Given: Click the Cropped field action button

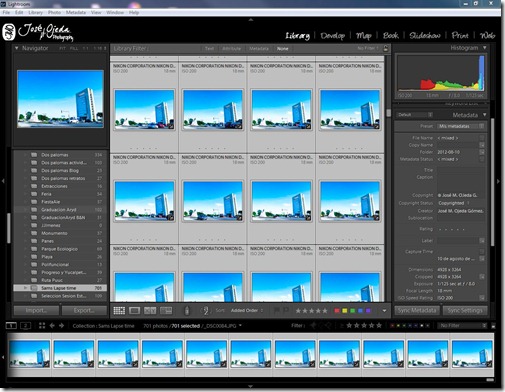Looking at the screenshot, I should [x=482, y=277].
